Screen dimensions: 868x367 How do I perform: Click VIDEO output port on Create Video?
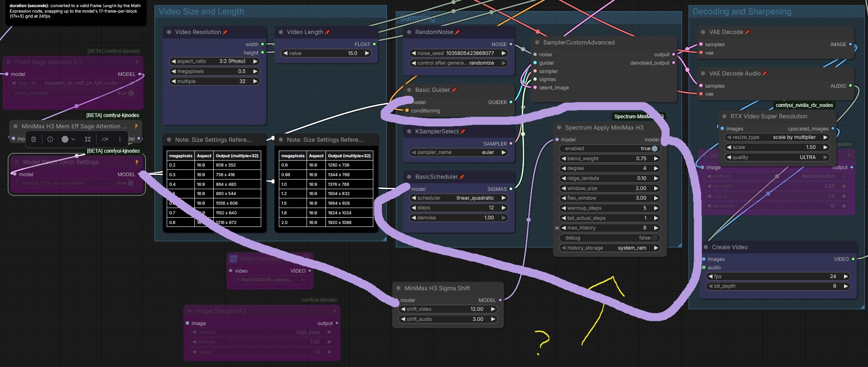tap(853, 259)
